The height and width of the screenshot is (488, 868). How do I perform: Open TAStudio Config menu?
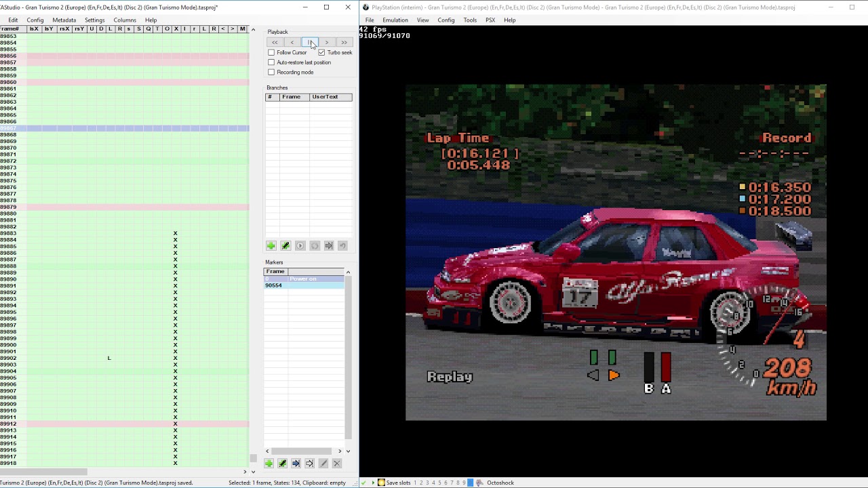pos(35,20)
